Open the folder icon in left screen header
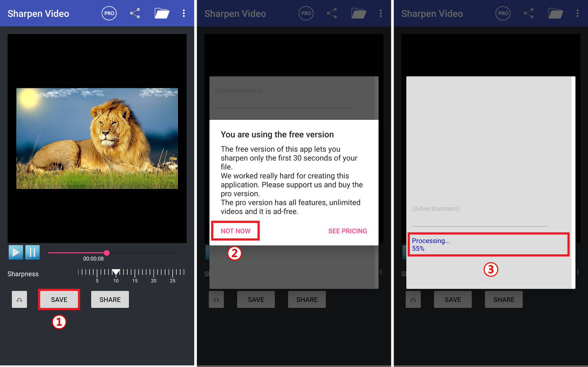588x367 pixels. click(x=162, y=14)
